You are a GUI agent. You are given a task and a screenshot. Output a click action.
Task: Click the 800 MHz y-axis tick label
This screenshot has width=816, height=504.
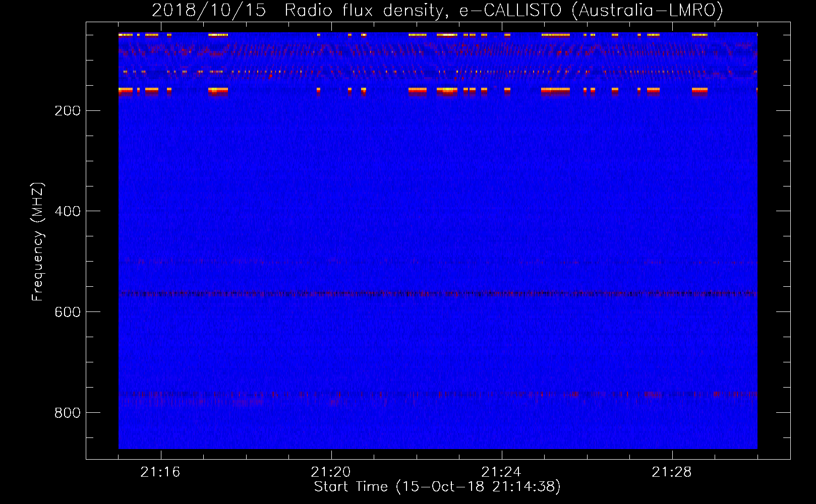(68, 413)
